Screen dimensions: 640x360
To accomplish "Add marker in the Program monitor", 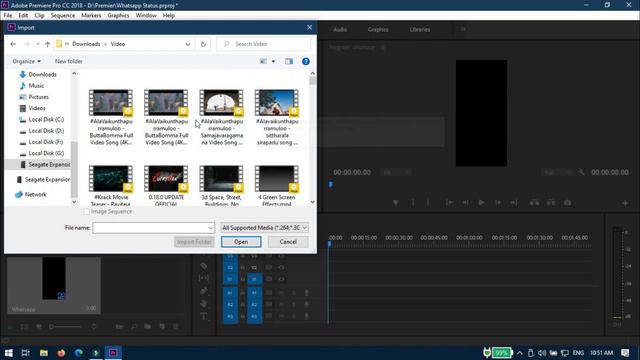I will tap(396, 202).
